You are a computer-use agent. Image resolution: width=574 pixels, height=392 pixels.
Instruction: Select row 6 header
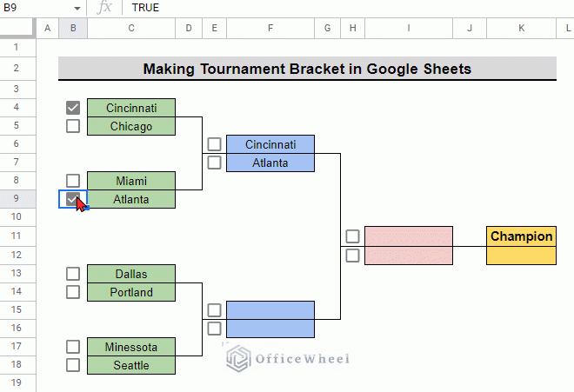pos(18,143)
